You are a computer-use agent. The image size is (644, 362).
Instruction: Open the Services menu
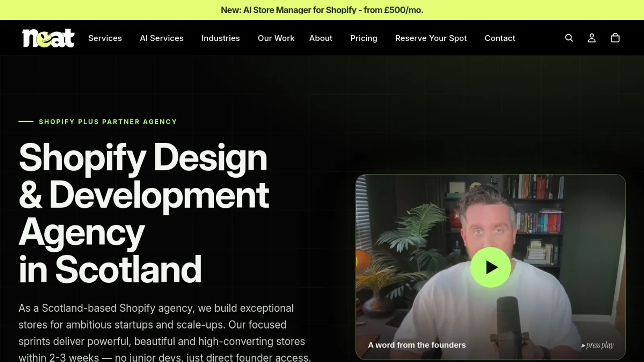(x=105, y=38)
